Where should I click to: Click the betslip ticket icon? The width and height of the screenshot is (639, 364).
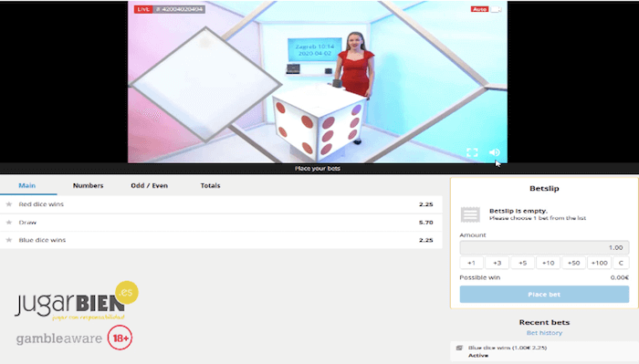tap(470, 214)
